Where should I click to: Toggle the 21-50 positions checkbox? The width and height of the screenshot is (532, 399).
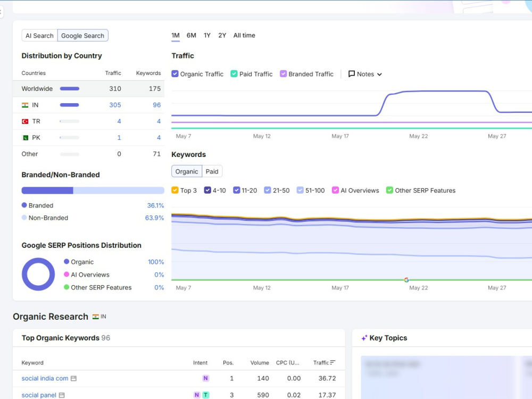(268, 190)
